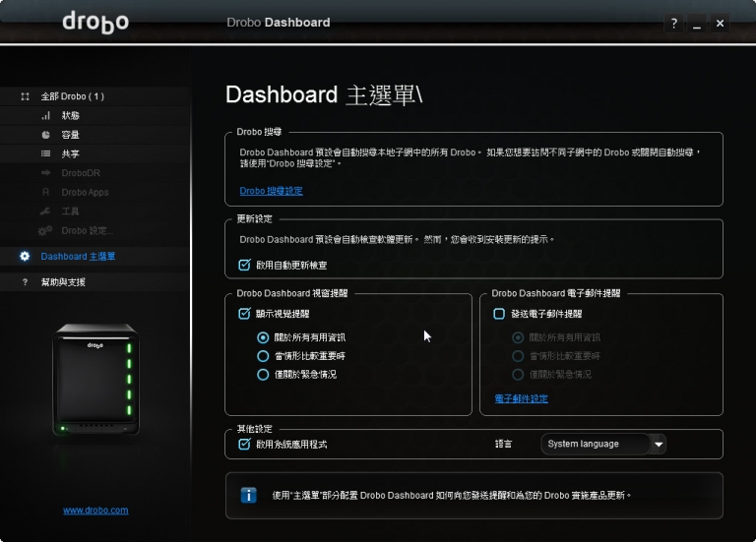
Task: Toggle 啟用系統應用程式 checkbox
Action: coord(244,444)
